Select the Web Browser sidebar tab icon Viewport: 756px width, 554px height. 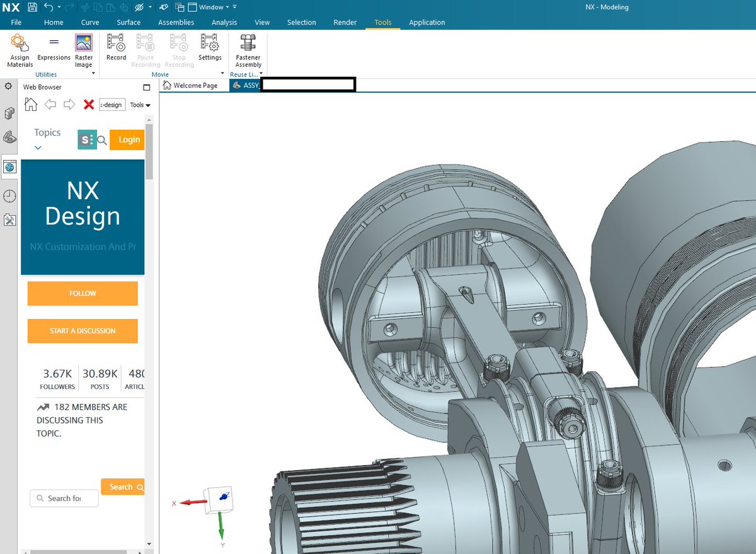[9, 167]
